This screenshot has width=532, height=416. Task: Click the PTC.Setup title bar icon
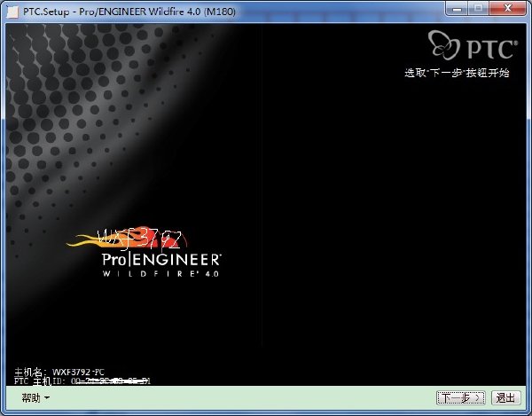(12, 12)
